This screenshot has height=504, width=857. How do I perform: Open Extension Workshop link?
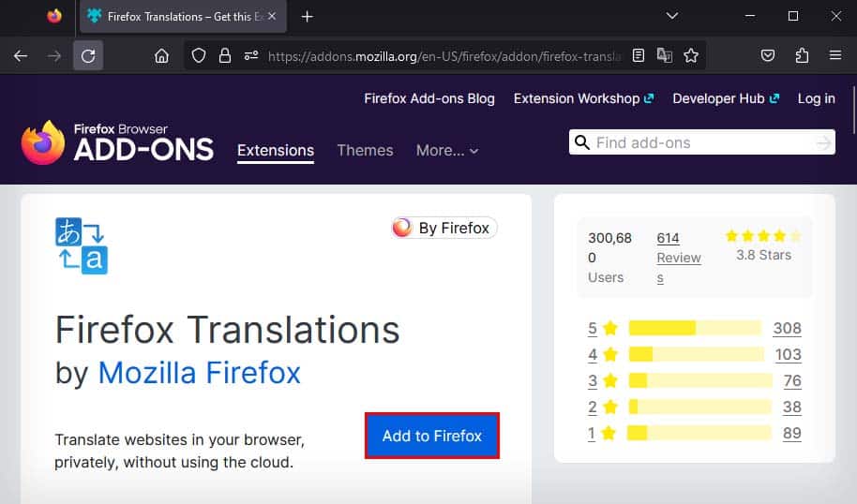[583, 98]
